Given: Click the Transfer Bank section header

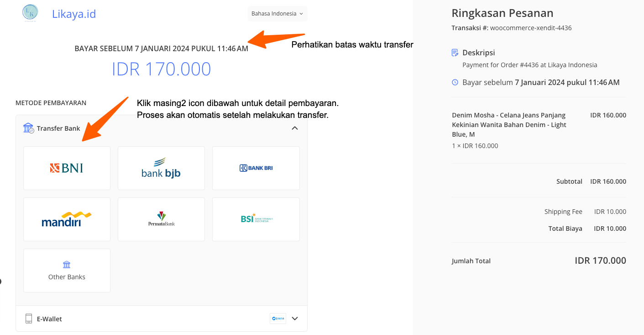Looking at the screenshot, I should (x=58, y=128).
